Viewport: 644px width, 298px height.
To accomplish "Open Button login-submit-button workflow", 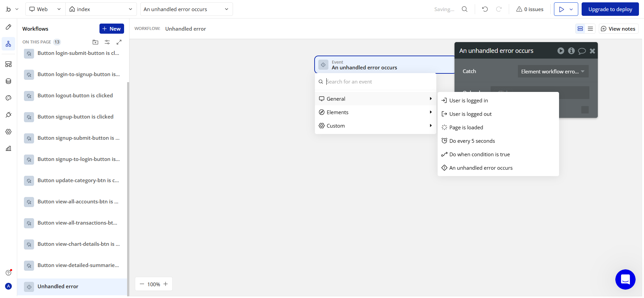I will pos(72,53).
